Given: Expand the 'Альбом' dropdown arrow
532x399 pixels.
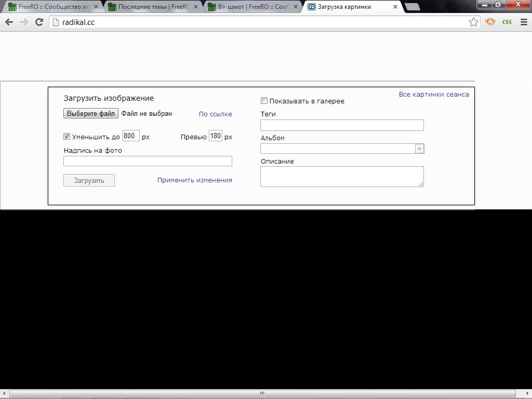Looking at the screenshot, I should click(419, 149).
